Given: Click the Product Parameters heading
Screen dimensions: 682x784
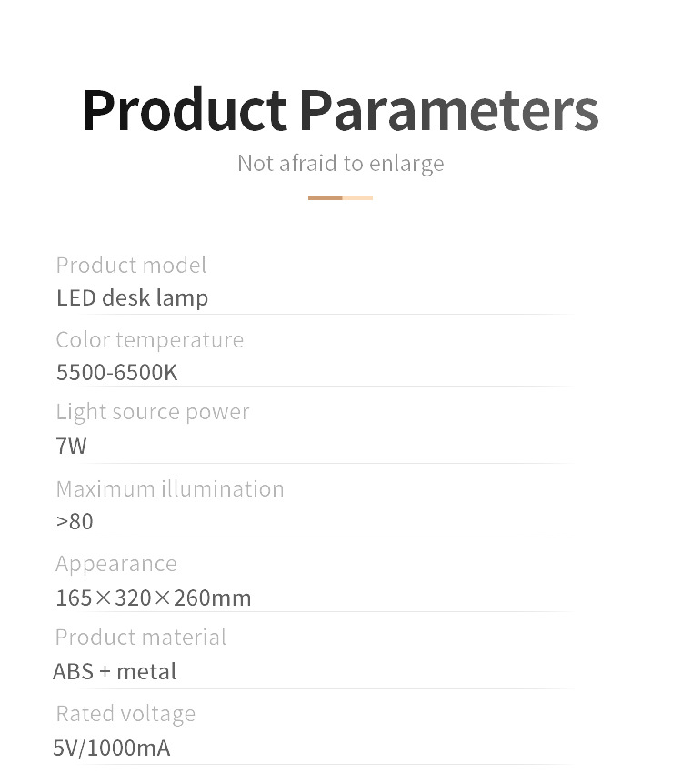Looking at the screenshot, I should pos(340,111).
